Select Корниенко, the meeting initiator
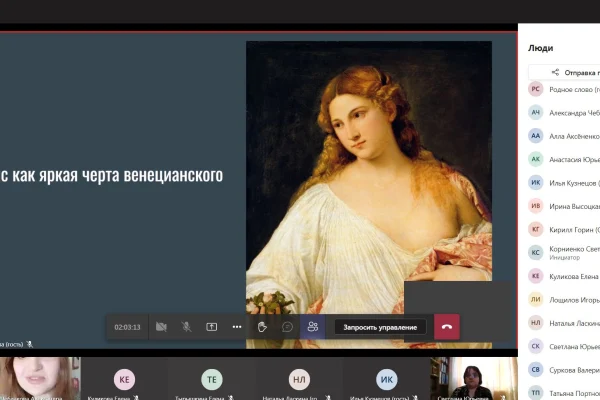The image size is (600, 400). (565, 252)
